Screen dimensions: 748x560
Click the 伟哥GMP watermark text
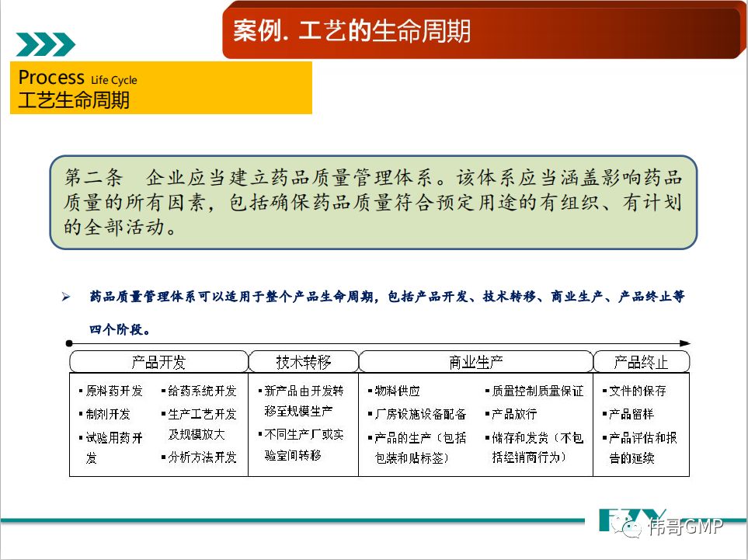click(x=685, y=528)
